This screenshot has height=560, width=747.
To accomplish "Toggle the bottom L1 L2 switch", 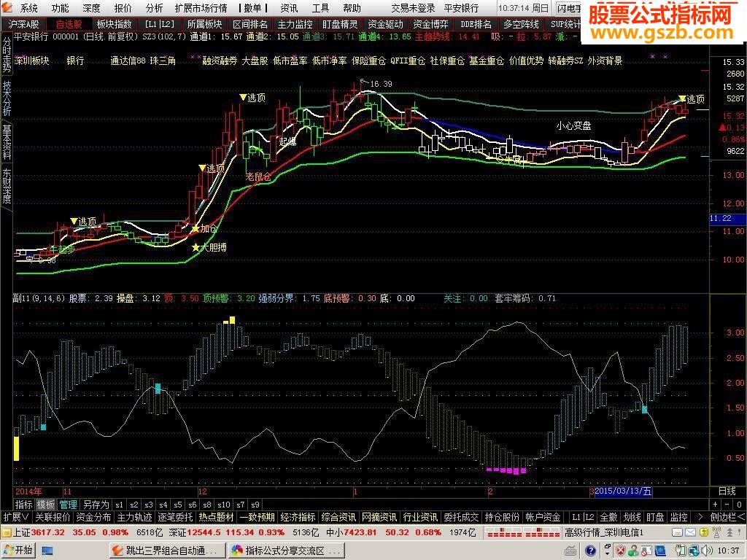I will point(583,517).
